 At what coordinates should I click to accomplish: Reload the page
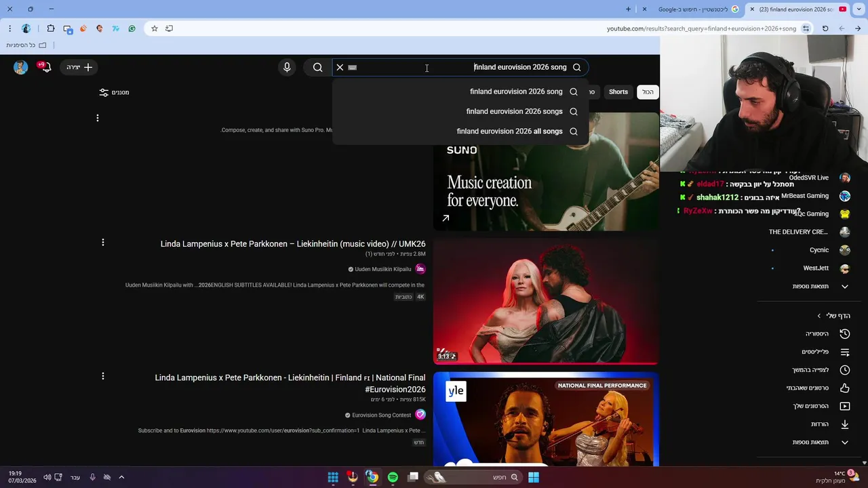point(825,28)
